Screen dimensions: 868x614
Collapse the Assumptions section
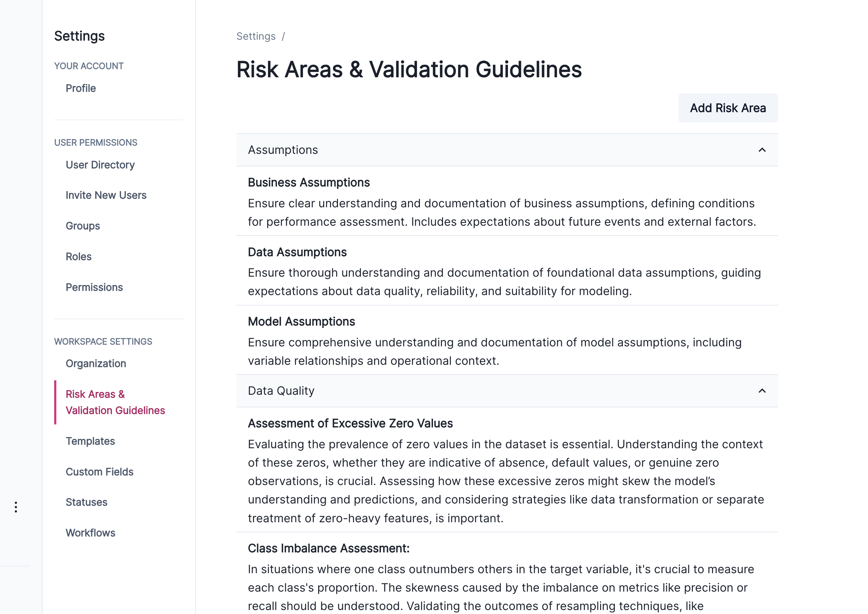click(762, 150)
